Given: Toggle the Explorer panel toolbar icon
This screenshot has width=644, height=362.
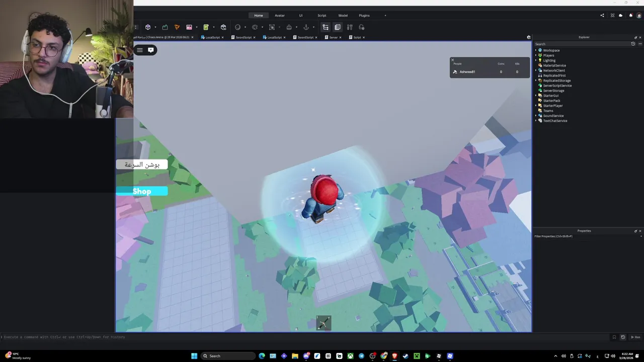Looking at the screenshot, I should pos(326,27).
